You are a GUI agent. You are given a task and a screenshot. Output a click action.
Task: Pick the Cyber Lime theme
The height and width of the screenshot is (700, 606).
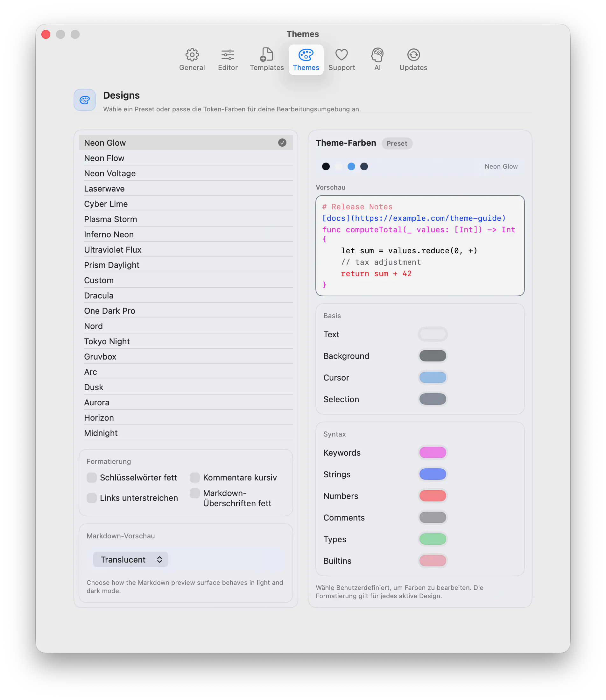click(x=186, y=204)
